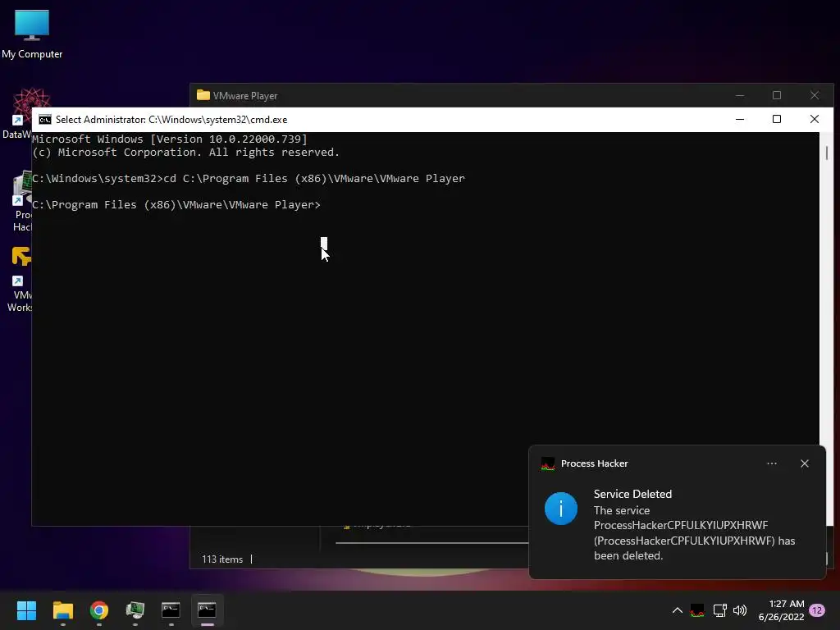Switch to the active Command Prompt taskbar icon
The height and width of the screenshot is (630, 840).
(x=207, y=609)
